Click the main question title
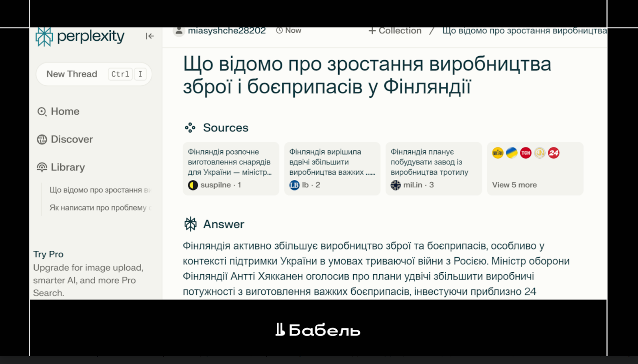This screenshot has width=638, height=364. [x=367, y=75]
